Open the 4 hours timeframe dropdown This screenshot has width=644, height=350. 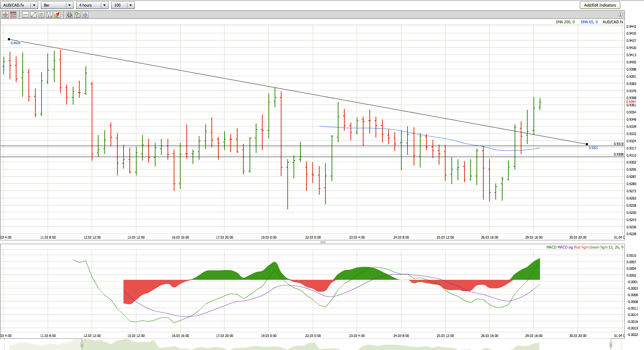(x=104, y=5)
